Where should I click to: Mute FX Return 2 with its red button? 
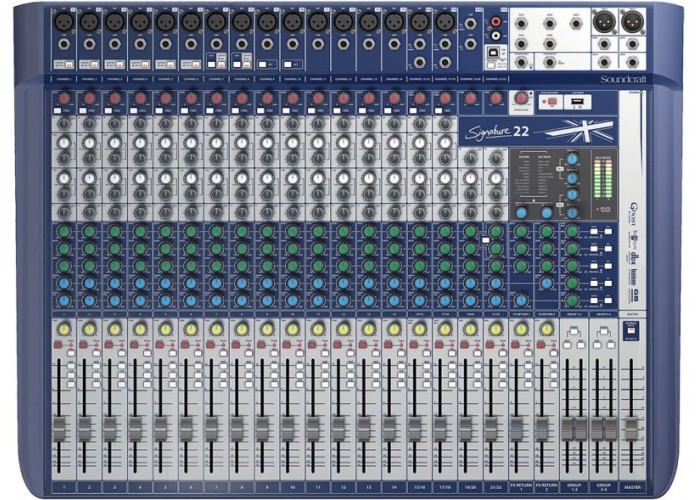point(541,345)
